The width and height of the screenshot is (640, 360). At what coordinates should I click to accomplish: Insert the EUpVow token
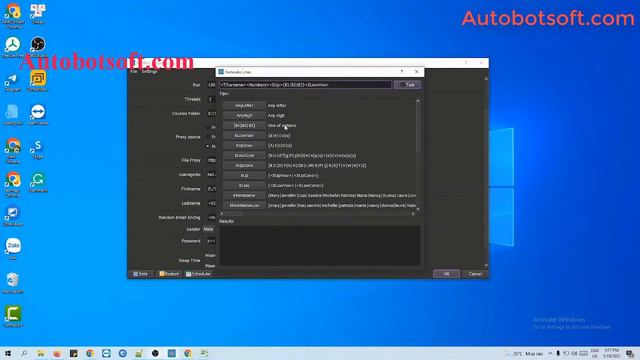pyautogui.click(x=244, y=145)
